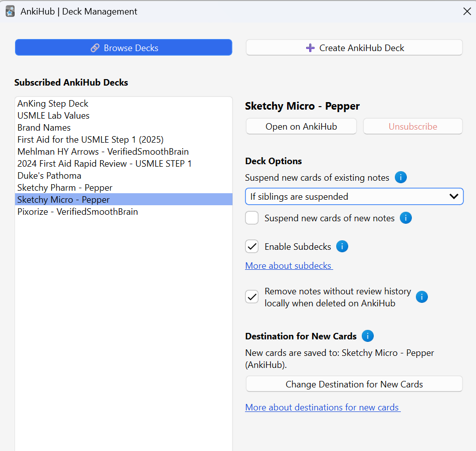Click info icon next to Suspend new cards of new notes

pyautogui.click(x=405, y=218)
